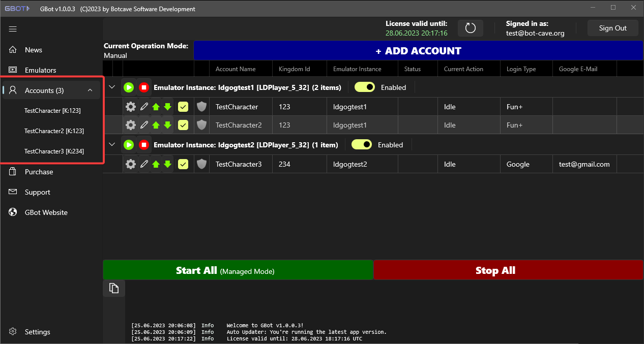Image resolution: width=644 pixels, height=344 pixels.
Task: Copy the log output using copy icon
Action: [113, 288]
